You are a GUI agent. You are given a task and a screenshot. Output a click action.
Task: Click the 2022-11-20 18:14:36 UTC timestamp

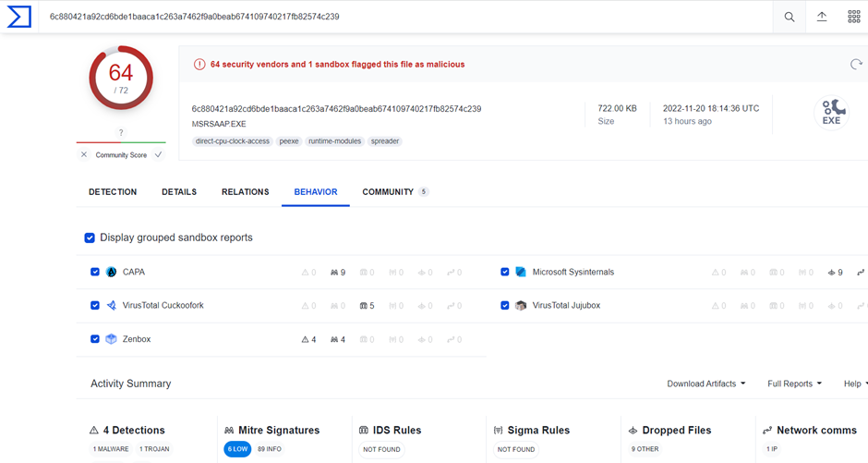click(711, 108)
